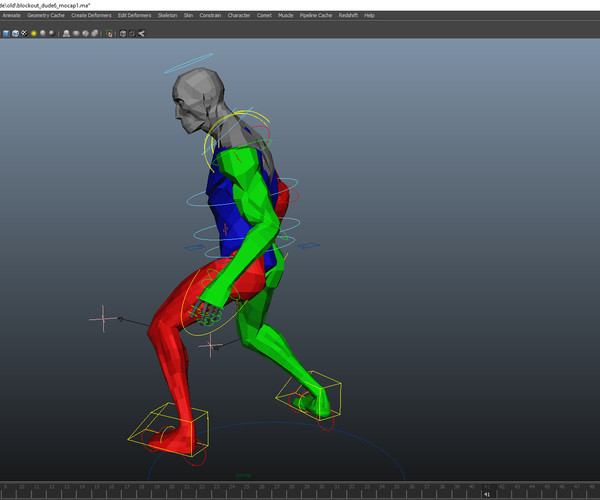This screenshot has width=600, height=500.
Task: Open the Create Deformers menu
Action: pyautogui.click(x=91, y=16)
